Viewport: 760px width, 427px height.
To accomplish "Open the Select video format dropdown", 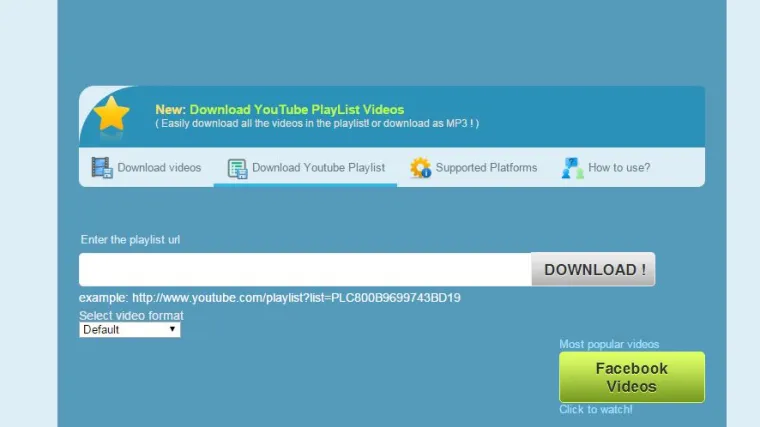I will (x=130, y=330).
